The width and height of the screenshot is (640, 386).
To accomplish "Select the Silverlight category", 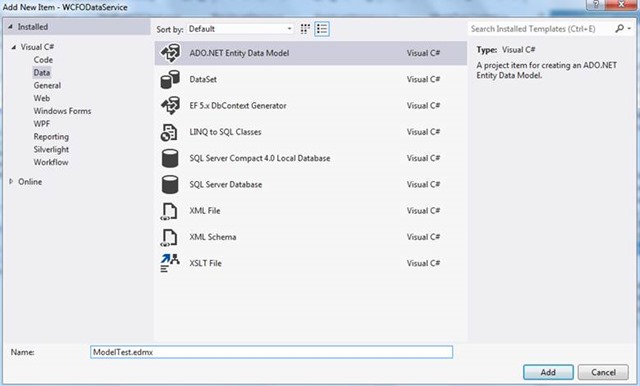I will [x=51, y=149].
